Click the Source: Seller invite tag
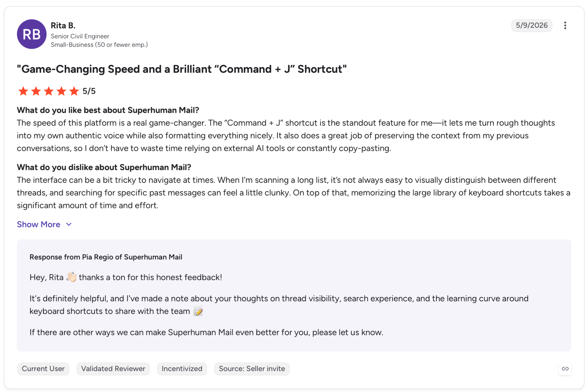This screenshot has height=392, width=588. (x=252, y=369)
